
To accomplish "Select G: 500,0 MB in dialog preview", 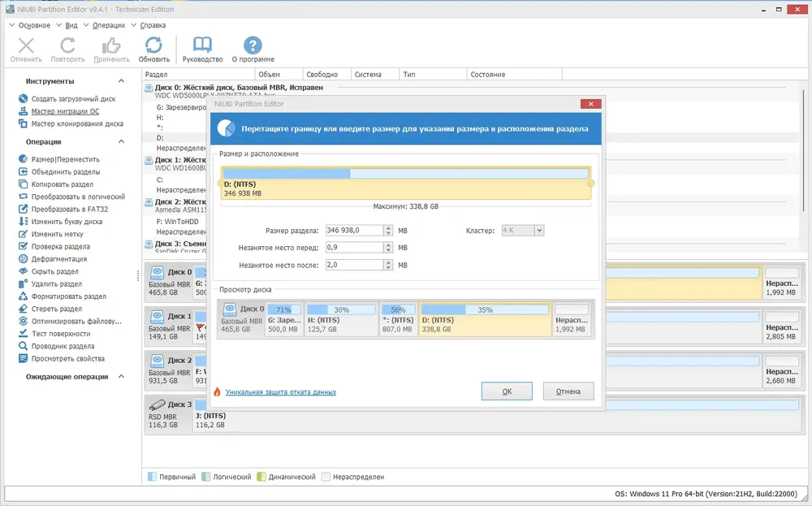I will [x=284, y=319].
